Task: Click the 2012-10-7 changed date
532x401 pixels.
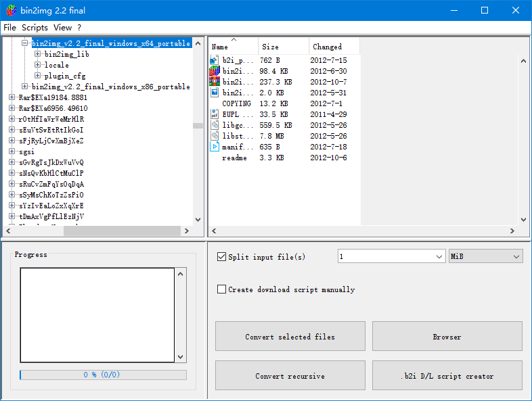Action: click(328, 82)
